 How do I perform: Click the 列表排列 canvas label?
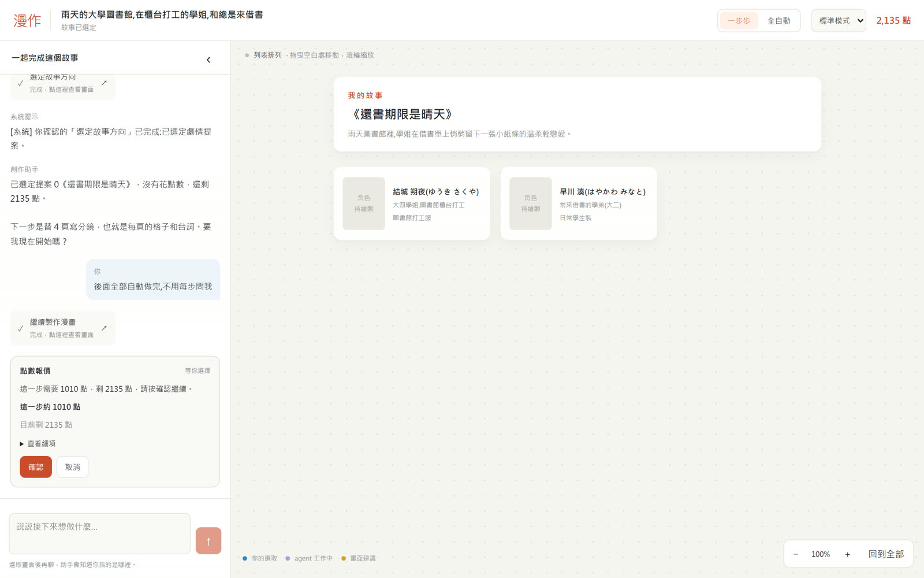click(267, 55)
